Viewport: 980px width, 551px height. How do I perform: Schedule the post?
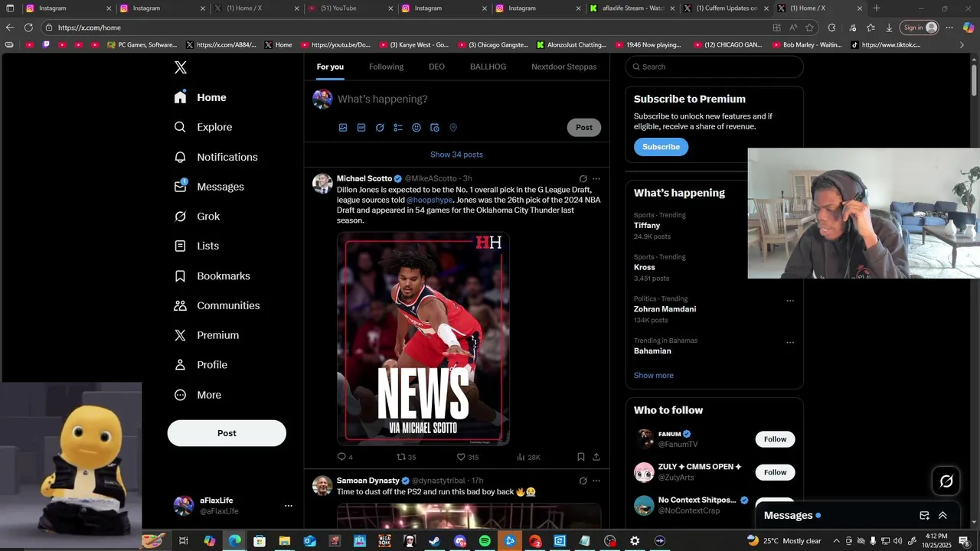pyautogui.click(x=435, y=128)
